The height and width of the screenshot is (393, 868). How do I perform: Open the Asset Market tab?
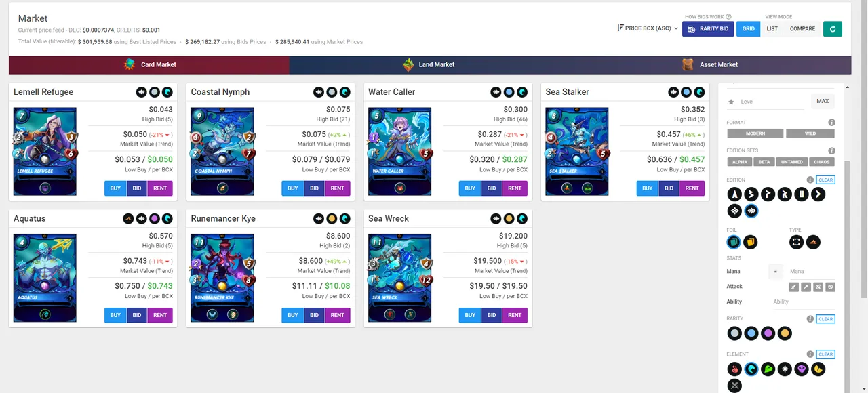(710, 64)
